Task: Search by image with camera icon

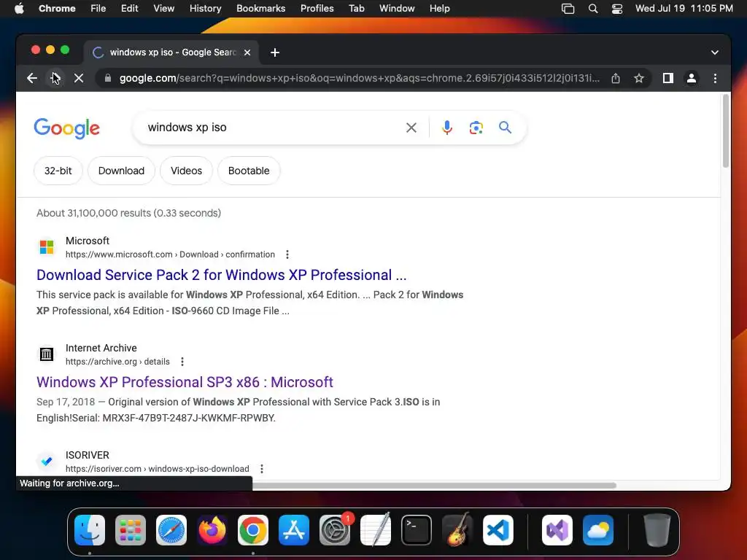Action: [476, 128]
